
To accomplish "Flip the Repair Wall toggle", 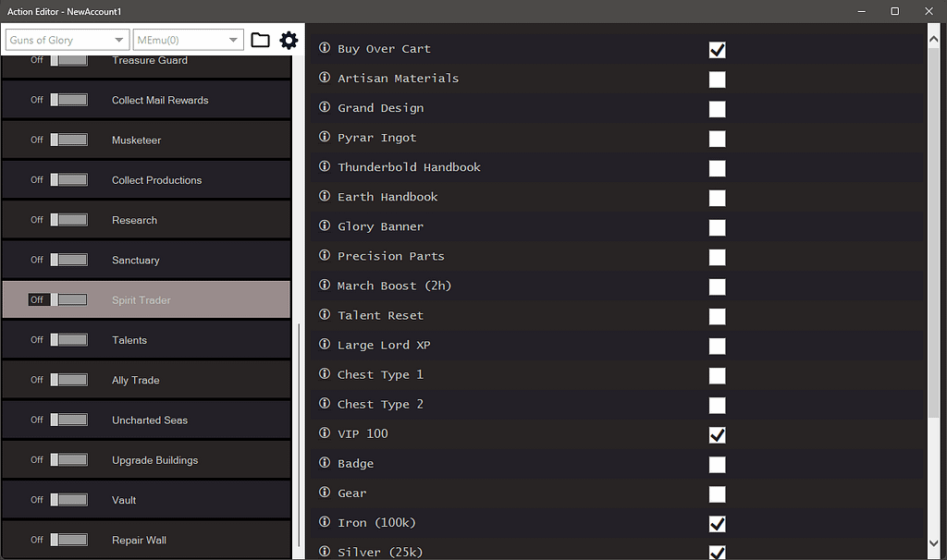I will [68, 540].
